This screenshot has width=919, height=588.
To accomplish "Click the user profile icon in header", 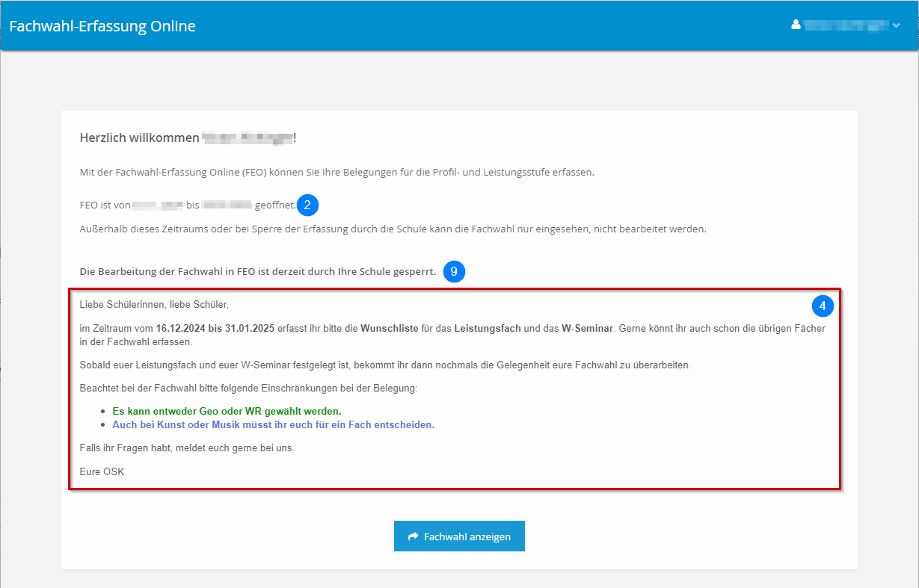I will (x=796, y=25).
